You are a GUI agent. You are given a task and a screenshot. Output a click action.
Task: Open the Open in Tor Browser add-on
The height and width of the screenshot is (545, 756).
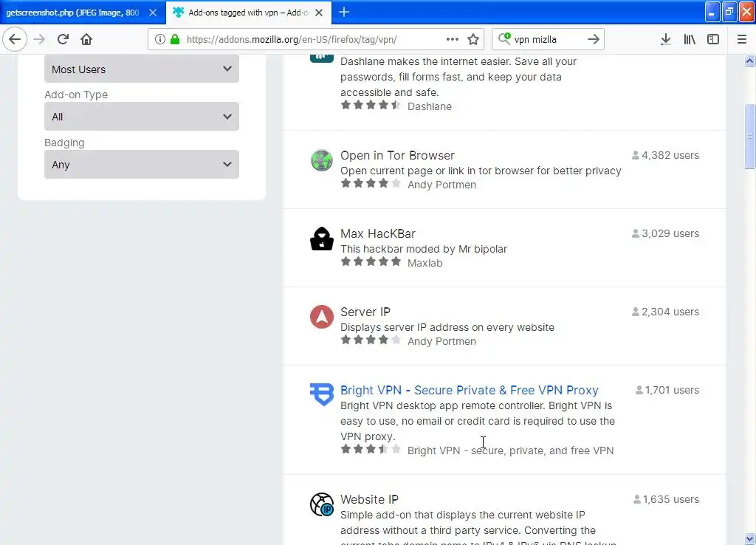(x=397, y=155)
